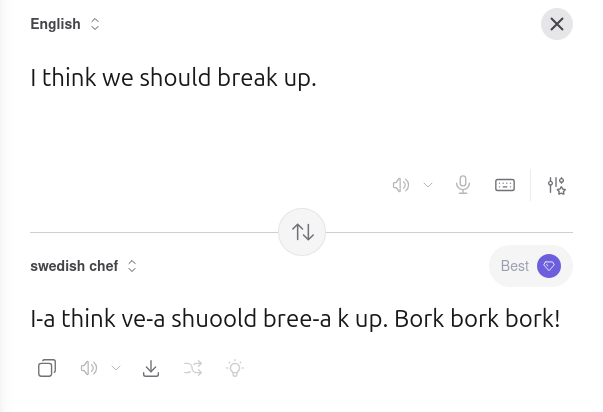Screen dimensions: 603x412
Task: Listen to the swedish chef translation
Action: pyautogui.click(x=88, y=368)
